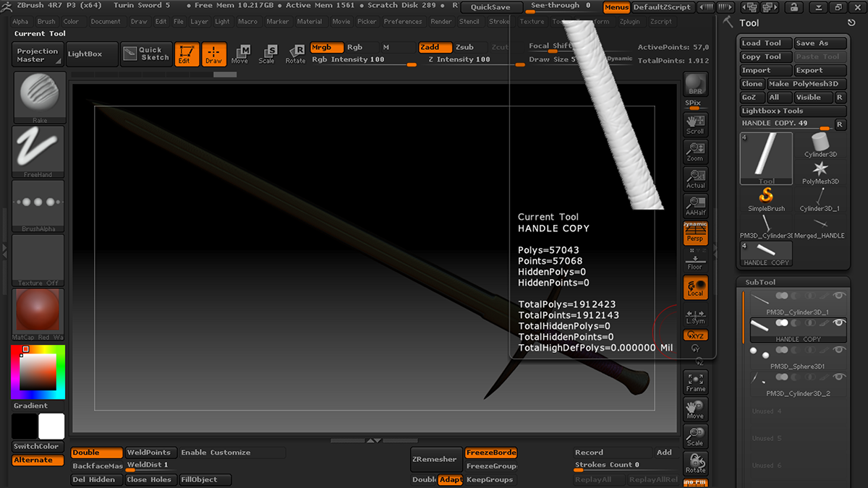Open Quick Sketch mode
The height and width of the screenshot is (488, 868).
pos(145,54)
